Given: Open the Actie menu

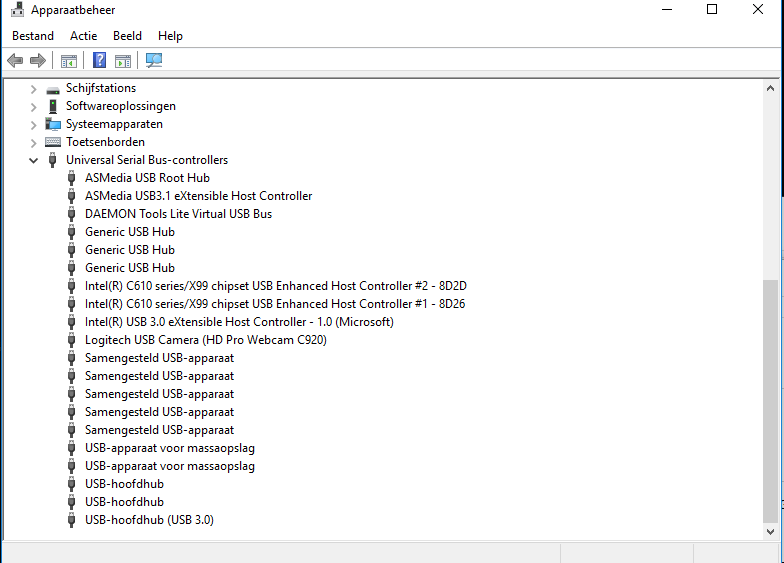Looking at the screenshot, I should click(x=84, y=36).
